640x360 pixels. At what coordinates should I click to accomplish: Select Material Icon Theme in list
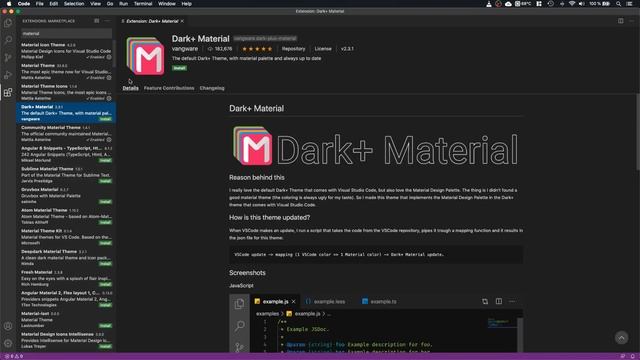[66, 51]
